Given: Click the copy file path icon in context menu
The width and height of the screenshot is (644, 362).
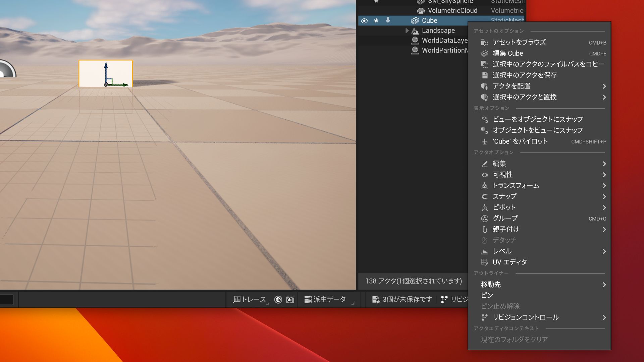Looking at the screenshot, I should pos(484,64).
